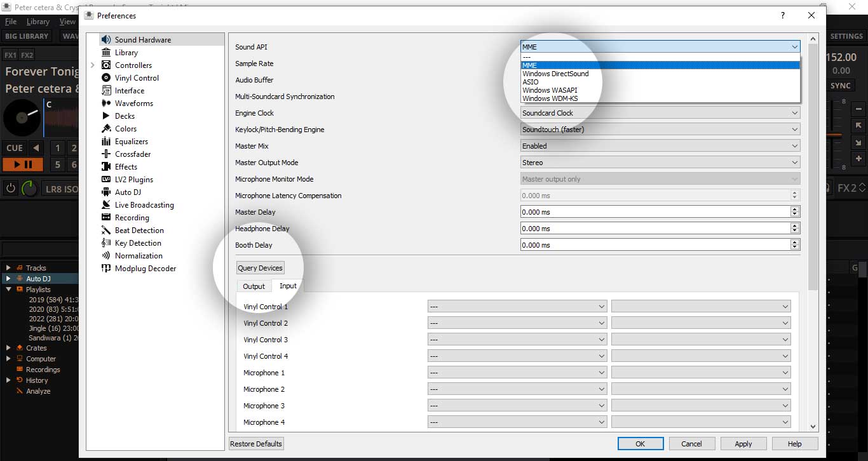Click the Query Devices button
This screenshot has height=461, width=868.
[x=260, y=268]
